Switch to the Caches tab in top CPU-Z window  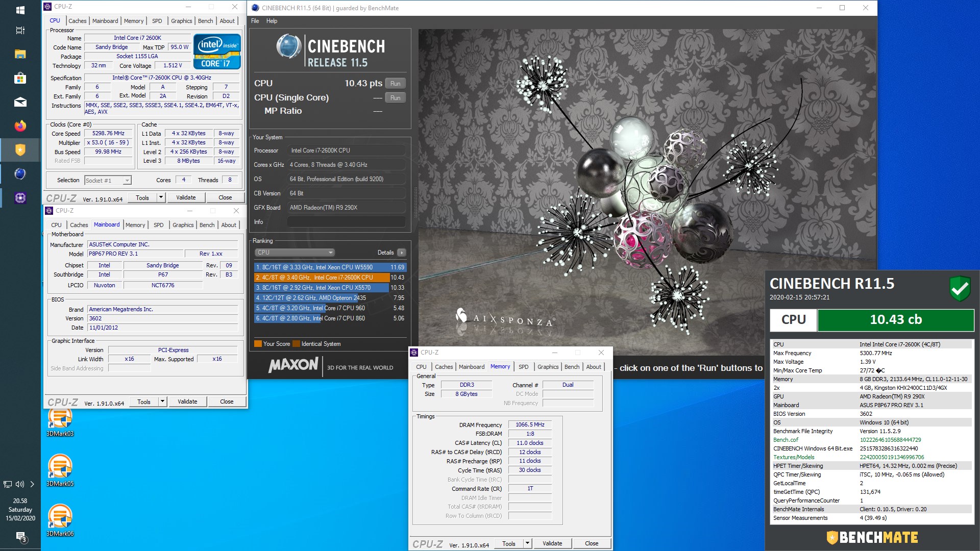78,21
